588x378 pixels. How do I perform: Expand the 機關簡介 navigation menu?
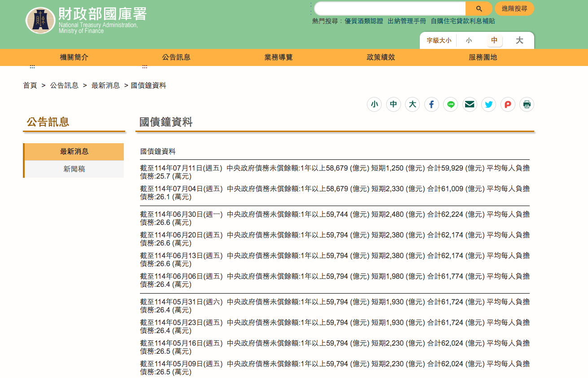74,57
